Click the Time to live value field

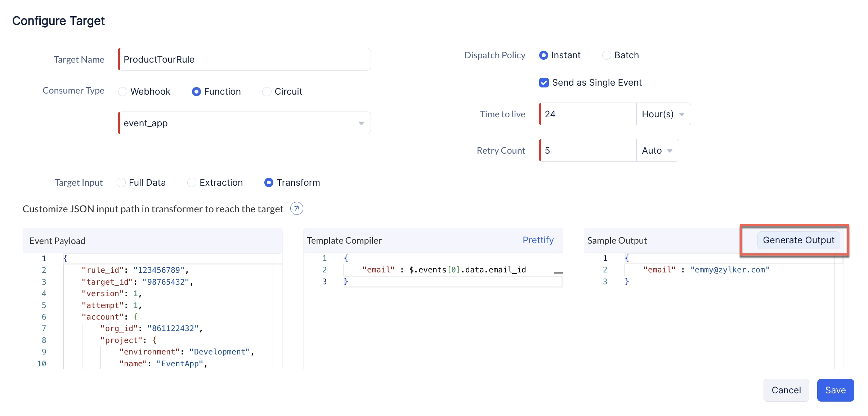(588, 114)
